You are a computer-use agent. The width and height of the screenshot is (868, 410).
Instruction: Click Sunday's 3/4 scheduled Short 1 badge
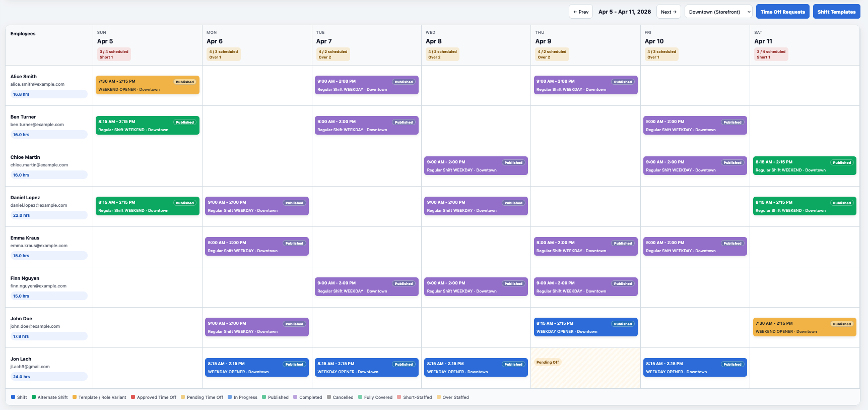pyautogui.click(x=114, y=54)
